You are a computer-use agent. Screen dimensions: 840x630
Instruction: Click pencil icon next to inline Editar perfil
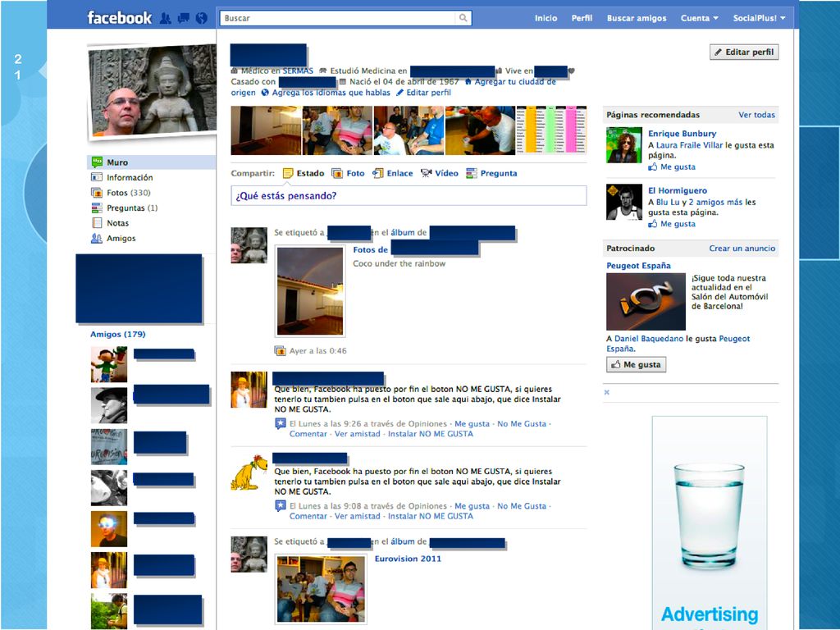[x=399, y=93]
